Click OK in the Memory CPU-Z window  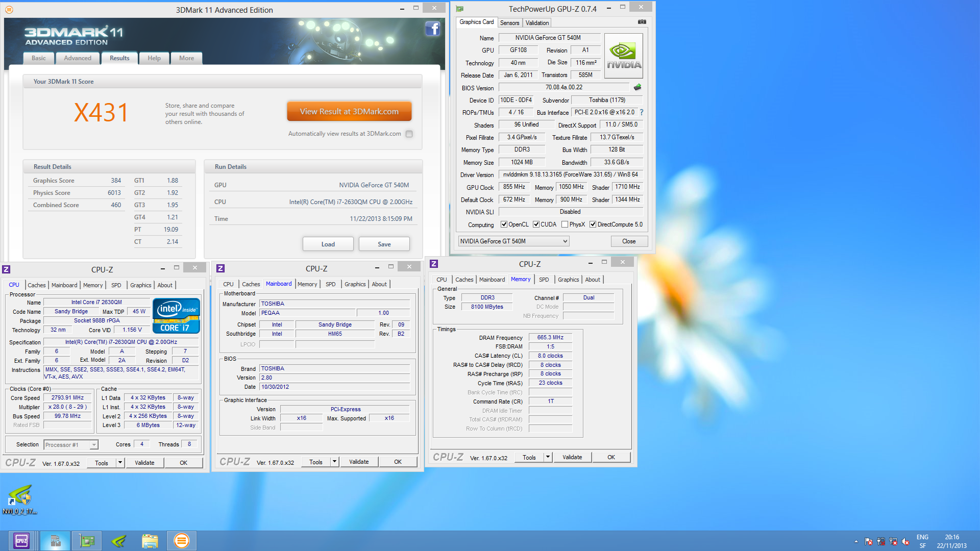pyautogui.click(x=611, y=457)
